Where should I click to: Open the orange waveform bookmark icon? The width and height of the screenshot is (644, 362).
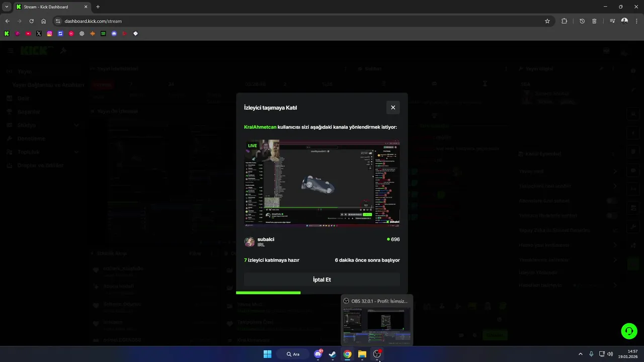93,34
